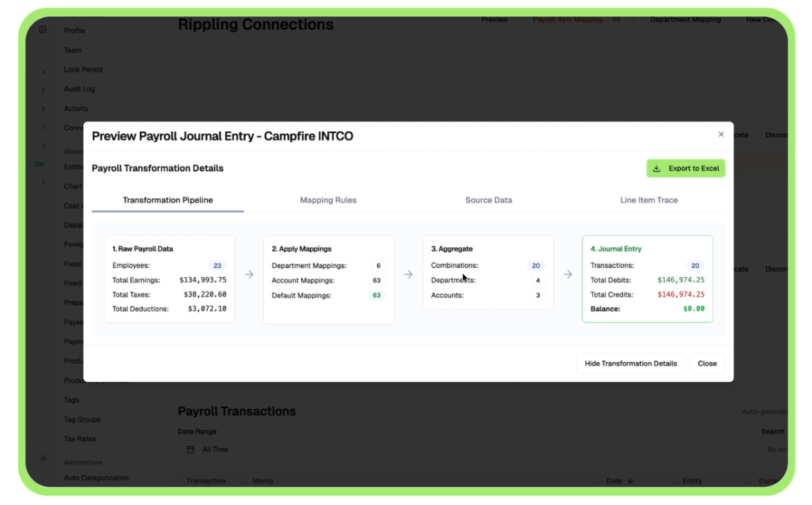Click the green Default Mappings badge 63
This screenshot has height=505, width=812.
pyautogui.click(x=377, y=295)
